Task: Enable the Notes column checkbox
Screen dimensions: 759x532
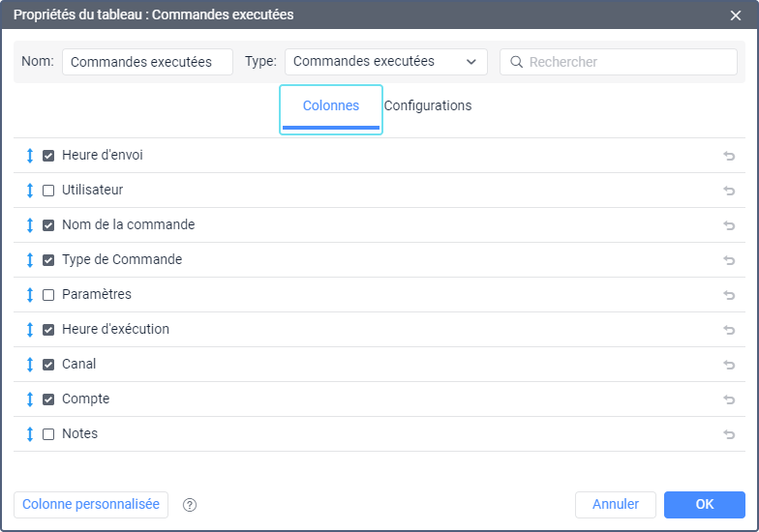Action: (48, 434)
